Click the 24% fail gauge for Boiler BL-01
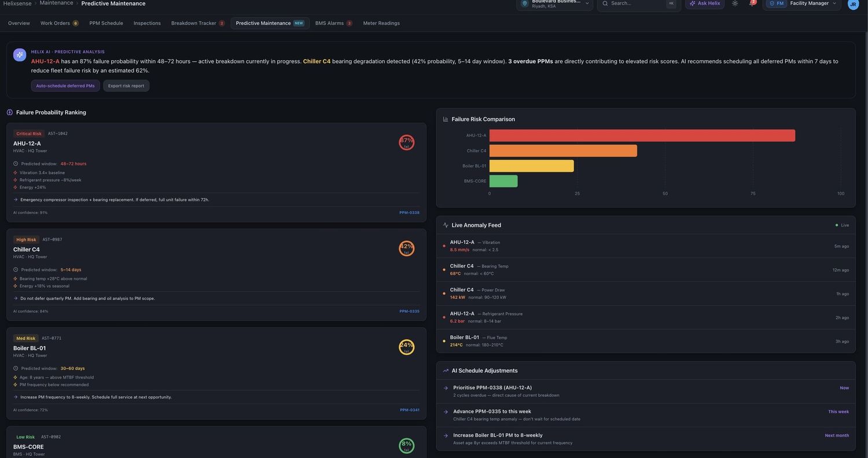This screenshot has height=458, width=868. [x=407, y=347]
